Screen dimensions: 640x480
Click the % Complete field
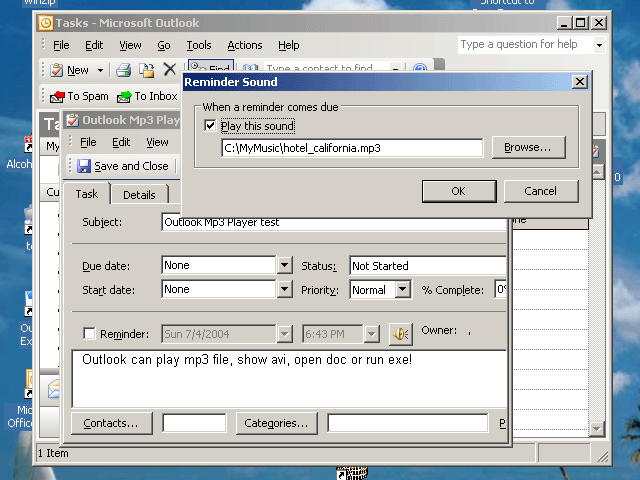500,289
